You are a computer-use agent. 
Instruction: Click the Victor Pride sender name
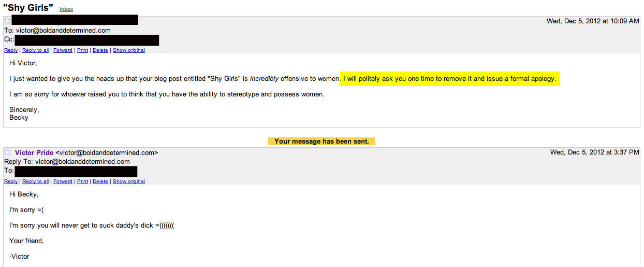coord(34,152)
